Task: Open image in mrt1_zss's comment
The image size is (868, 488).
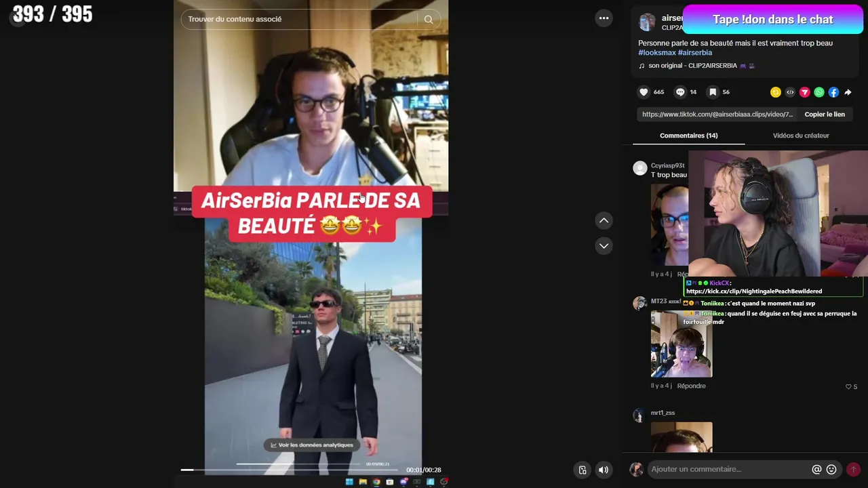Action: click(682, 436)
